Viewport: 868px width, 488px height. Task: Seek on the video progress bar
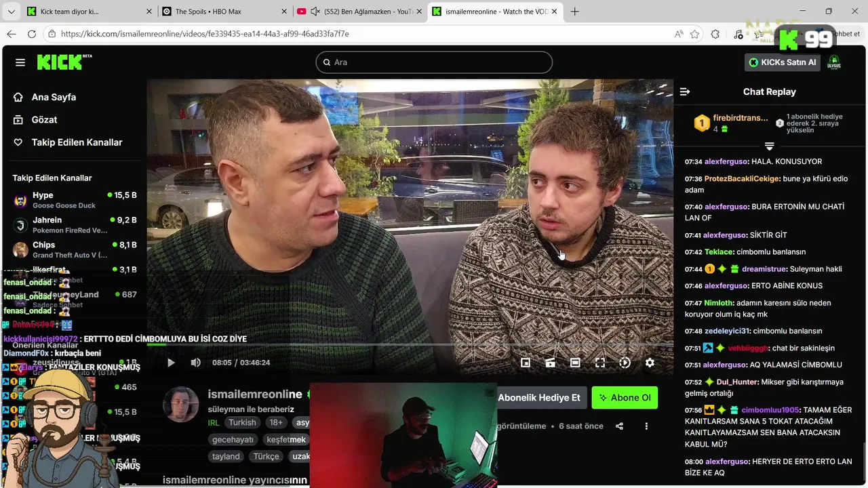click(410, 344)
